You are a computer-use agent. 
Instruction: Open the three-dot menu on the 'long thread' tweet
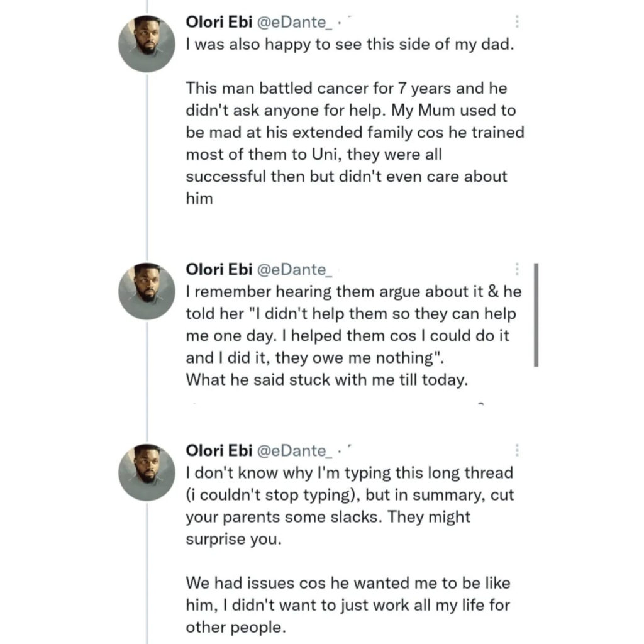(x=517, y=450)
